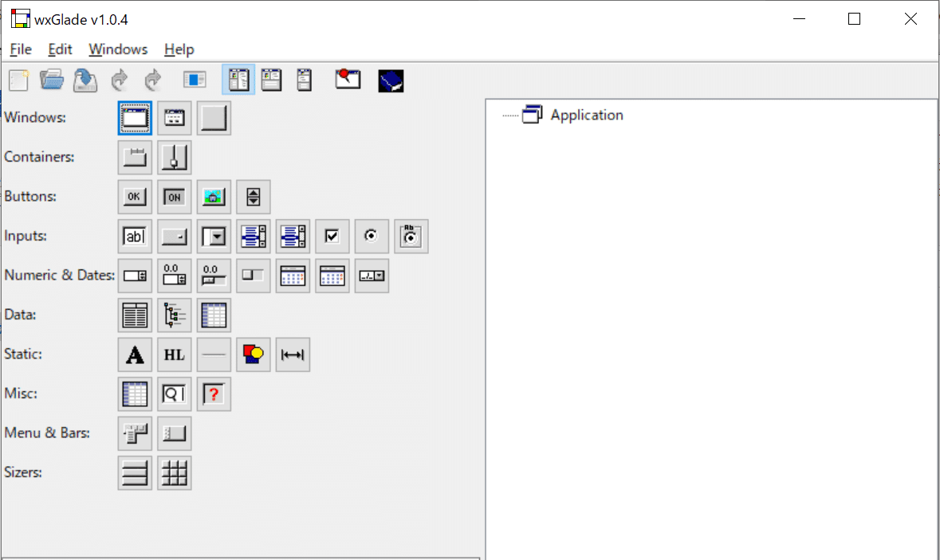Select the three-pane layout toggle icon
The width and height of the screenshot is (940, 560).
pyautogui.click(x=238, y=79)
